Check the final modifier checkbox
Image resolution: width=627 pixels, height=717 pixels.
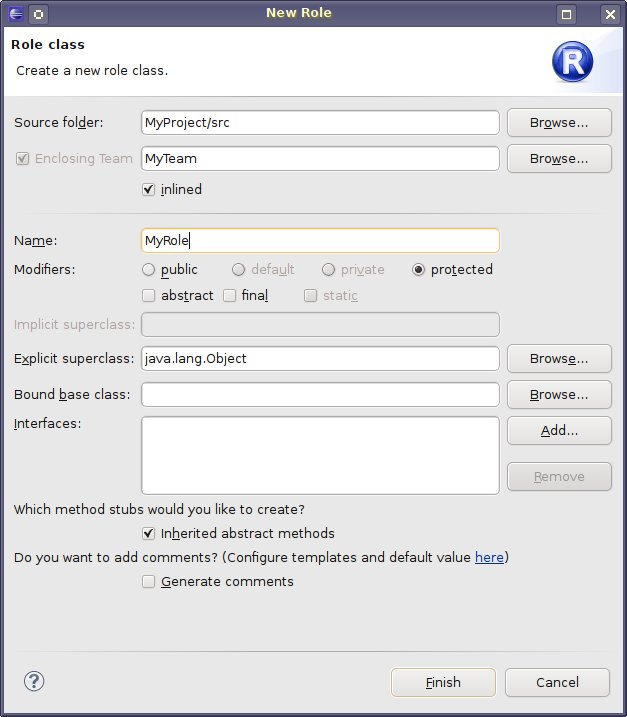click(230, 295)
